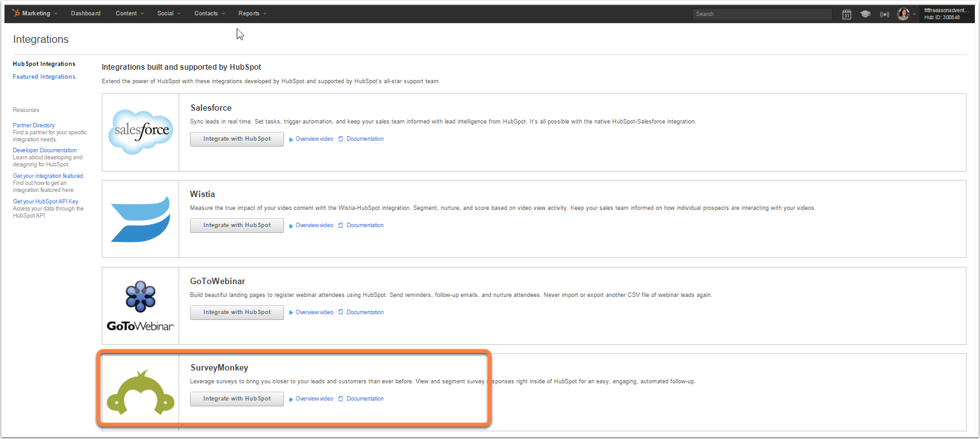980x439 pixels.
Task: Select HubSpot Integrations in sidebar
Action: [x=44, y=64]
